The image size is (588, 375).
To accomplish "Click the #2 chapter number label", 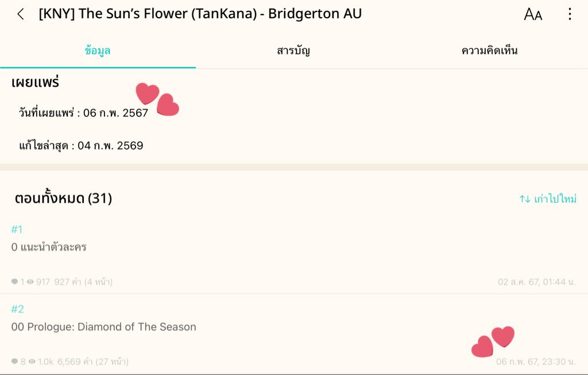I will 18,310.
